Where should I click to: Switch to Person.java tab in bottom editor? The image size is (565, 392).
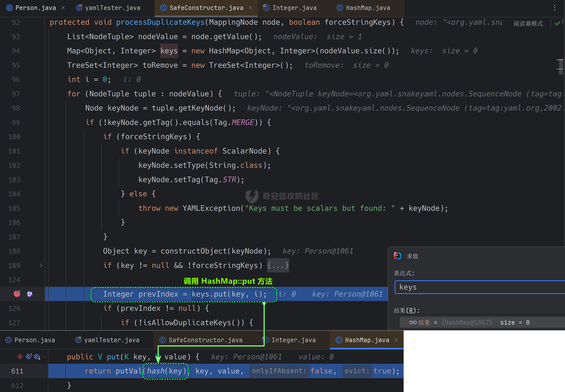pyautogui.click(x=35, y=340)
